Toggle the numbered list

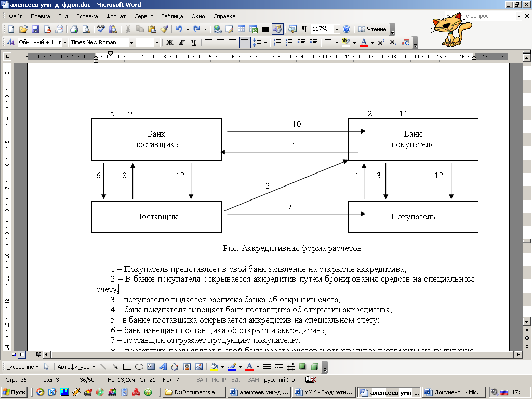point(277,43)
